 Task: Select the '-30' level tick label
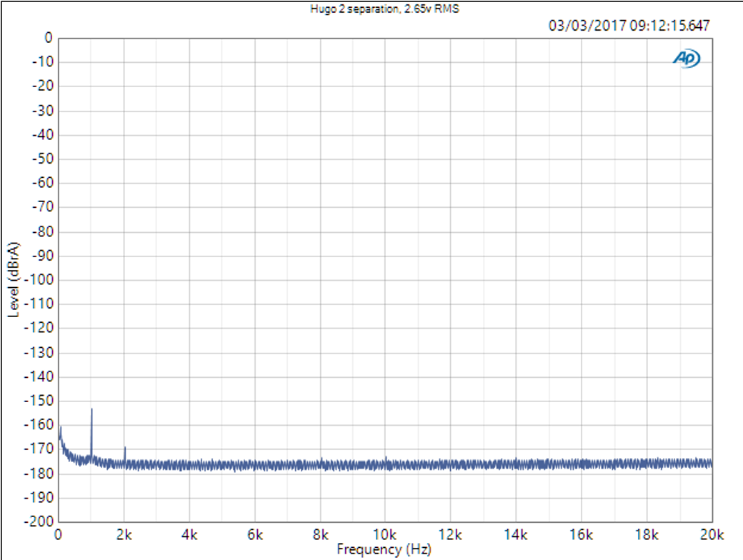click(x=42, y=111)
